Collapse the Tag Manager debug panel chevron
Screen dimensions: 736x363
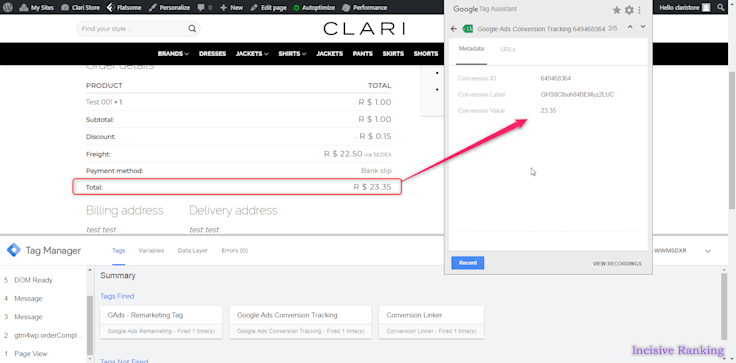coord(708,251)
